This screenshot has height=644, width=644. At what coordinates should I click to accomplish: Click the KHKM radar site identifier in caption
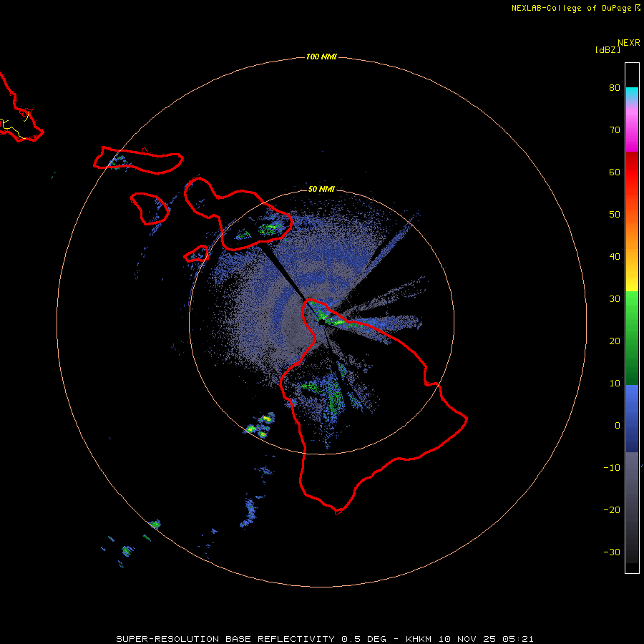tap(420, 639)
